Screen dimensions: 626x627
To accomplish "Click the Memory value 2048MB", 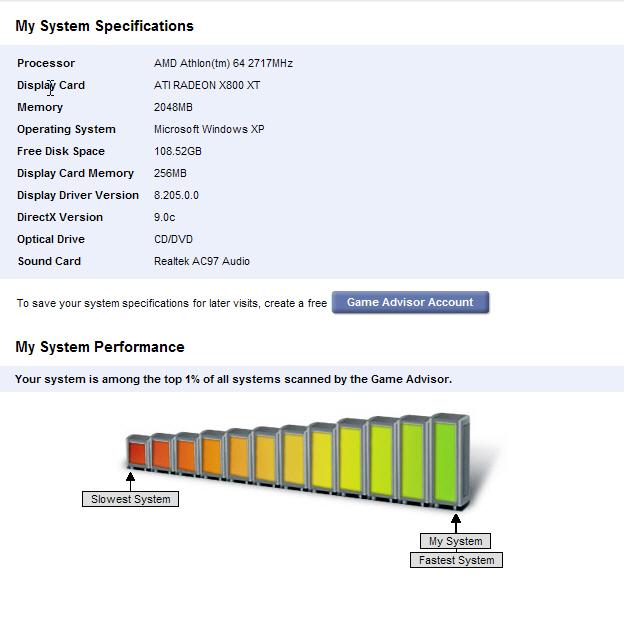I will coord(173,107).
